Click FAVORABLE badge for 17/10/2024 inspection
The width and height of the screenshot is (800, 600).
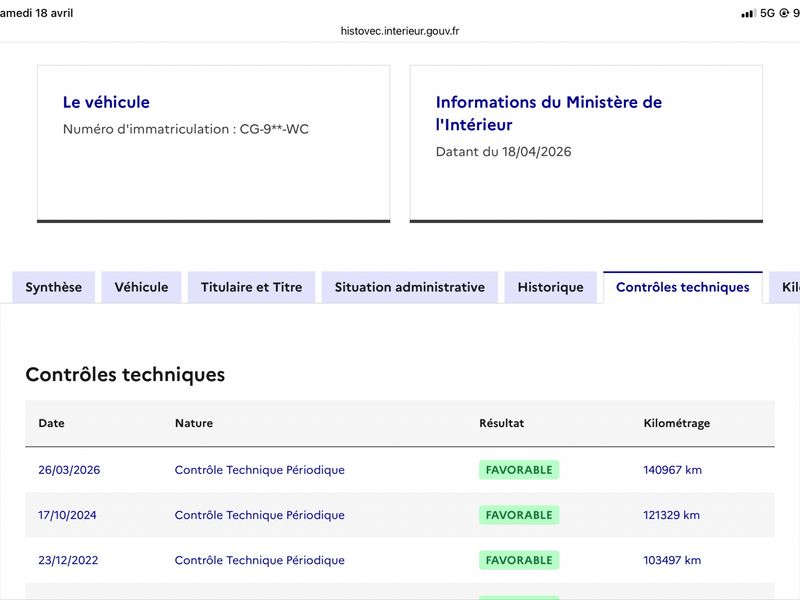pyautogui.click(x=519, y=515)
